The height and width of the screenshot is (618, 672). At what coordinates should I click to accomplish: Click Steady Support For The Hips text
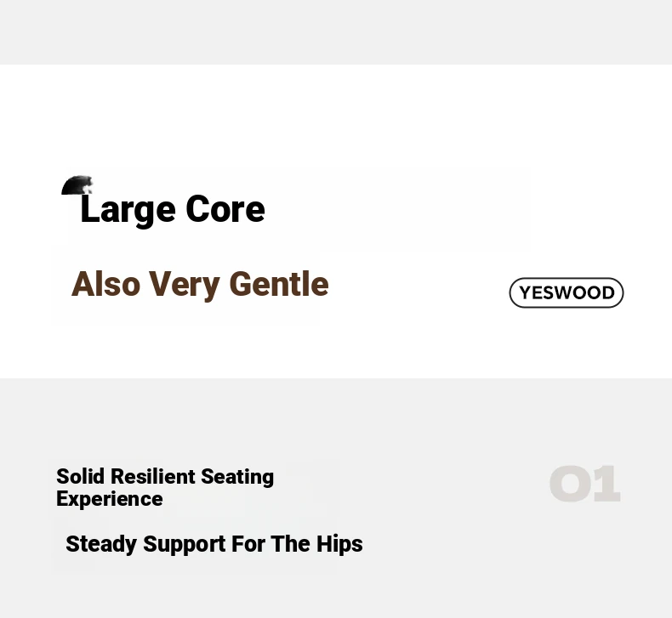click(214, 544)
